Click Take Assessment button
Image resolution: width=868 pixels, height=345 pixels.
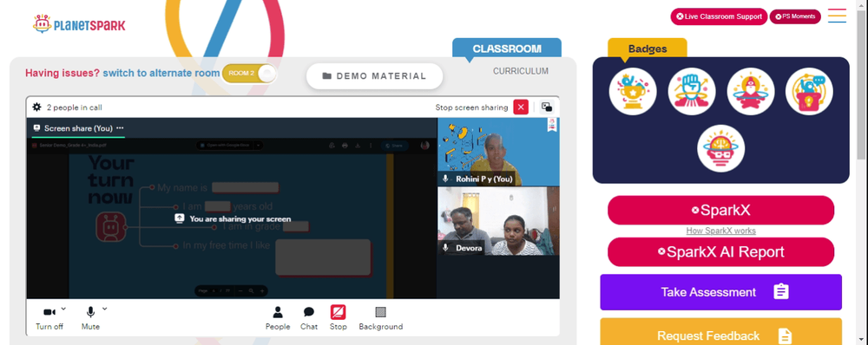(720, 292)
